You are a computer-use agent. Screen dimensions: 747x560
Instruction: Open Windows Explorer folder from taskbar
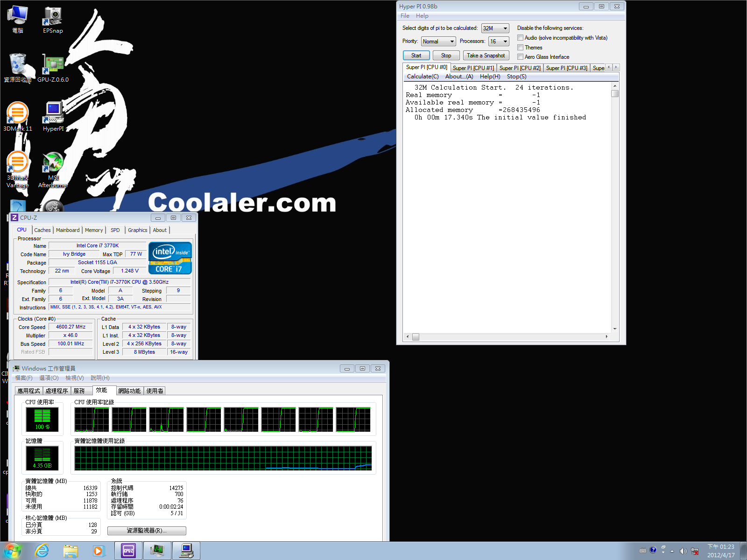[x=70, y=551]
